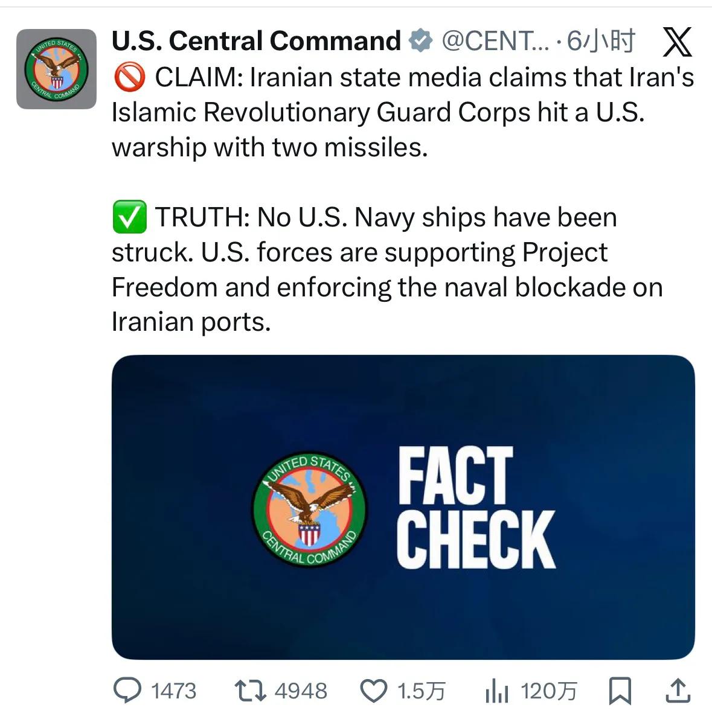The width and height of the screenshot is (712, 728).
Task: Click the CLAIM paragraph text
Action: tap(403, 112)
